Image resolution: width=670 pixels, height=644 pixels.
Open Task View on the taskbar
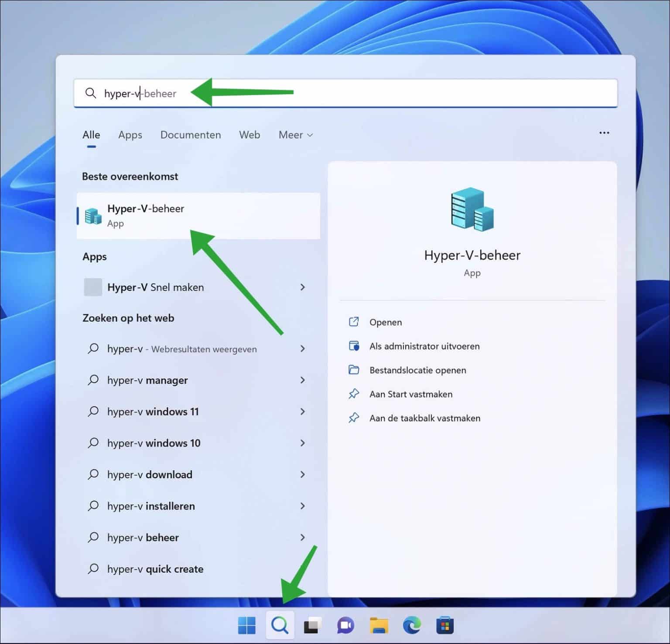(x=312, y=625)
